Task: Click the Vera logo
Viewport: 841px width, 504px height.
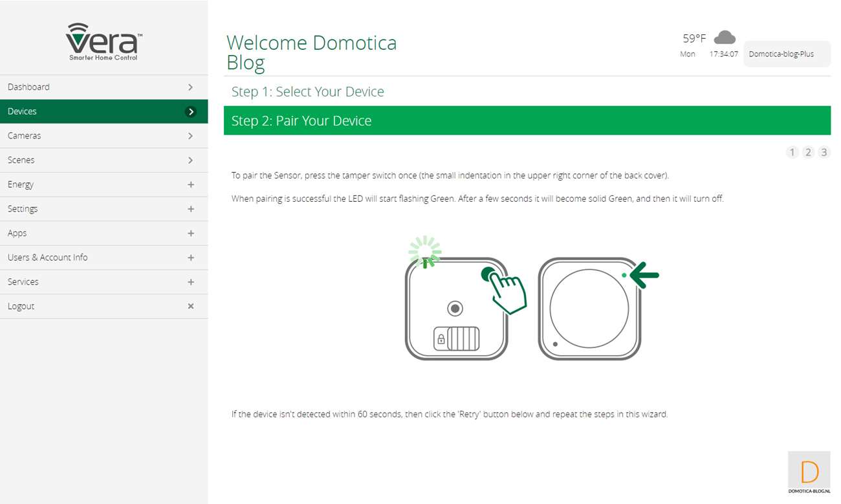Action: [104, 42]
